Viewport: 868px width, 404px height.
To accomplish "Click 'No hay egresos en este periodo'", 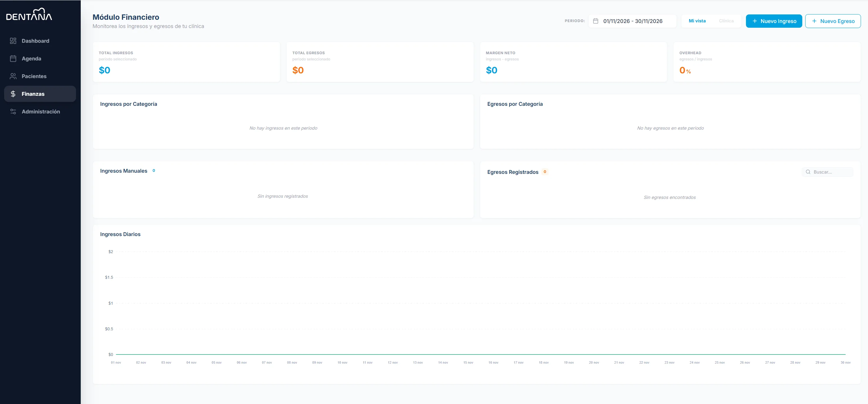I will pos(670,128).
